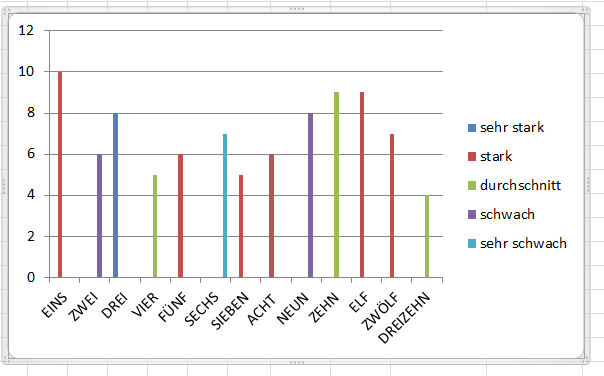Select the green bar at DREIZEHN
Viewport: 604px width, 376px height.
(x=427, y=237)
